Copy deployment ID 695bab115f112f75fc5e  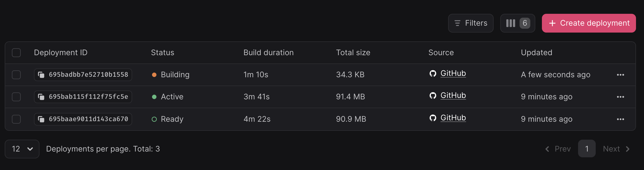pyautogui.click(x=41, y=97)
